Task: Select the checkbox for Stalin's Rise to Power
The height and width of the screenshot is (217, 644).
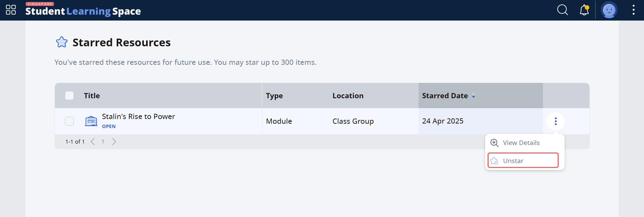Action: pyautogui.click(x=69, y=121)
